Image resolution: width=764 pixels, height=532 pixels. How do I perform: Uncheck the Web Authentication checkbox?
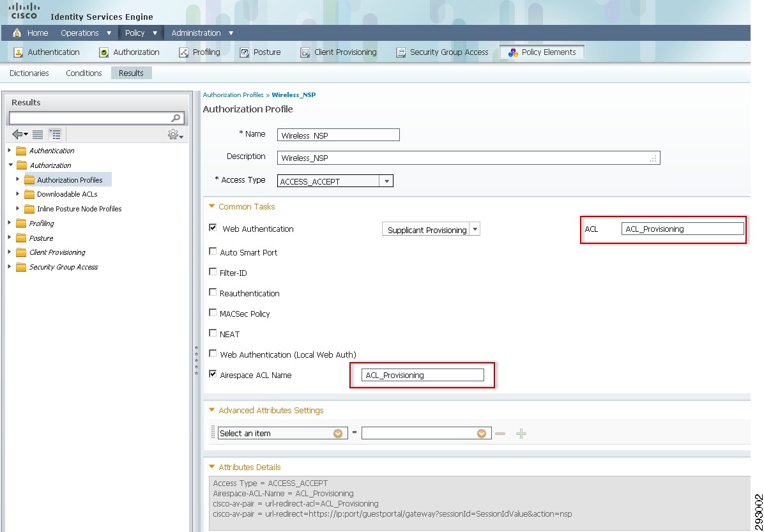pyautogui.click(x=213, y=227)
